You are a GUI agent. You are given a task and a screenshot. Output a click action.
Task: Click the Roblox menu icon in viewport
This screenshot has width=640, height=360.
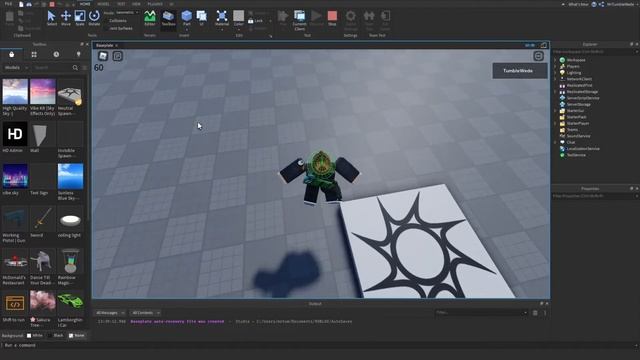click(x=103, y=56)
